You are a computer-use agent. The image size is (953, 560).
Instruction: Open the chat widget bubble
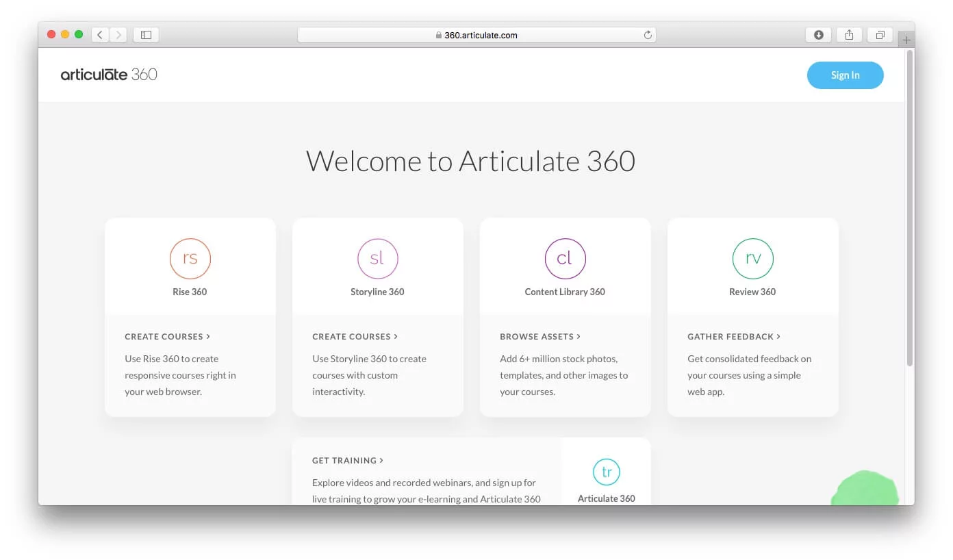[x=866, y=489]
